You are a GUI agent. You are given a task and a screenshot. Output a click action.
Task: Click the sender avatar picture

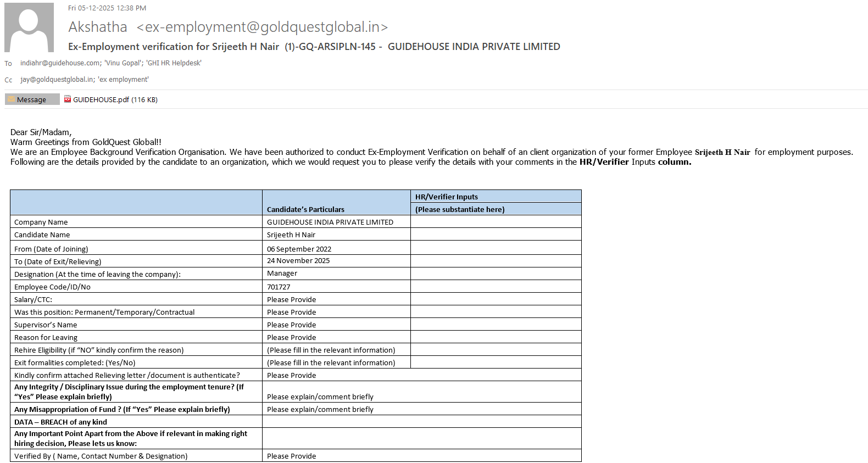(x=29, y=27)
